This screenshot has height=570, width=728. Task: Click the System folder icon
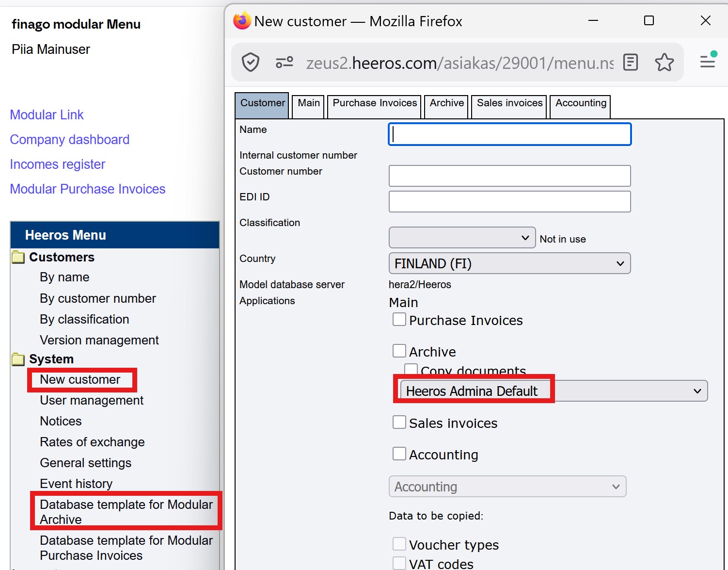(x=18, y=359)
